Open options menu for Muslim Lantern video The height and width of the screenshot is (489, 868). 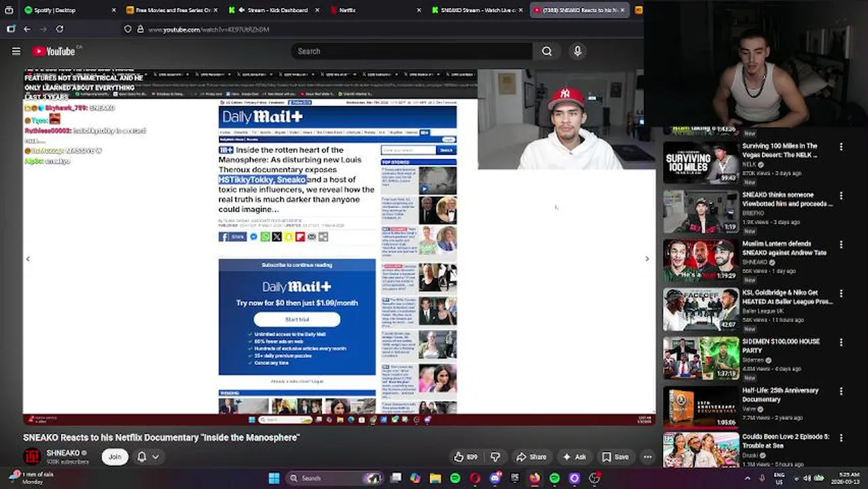[x=841, y=244]
